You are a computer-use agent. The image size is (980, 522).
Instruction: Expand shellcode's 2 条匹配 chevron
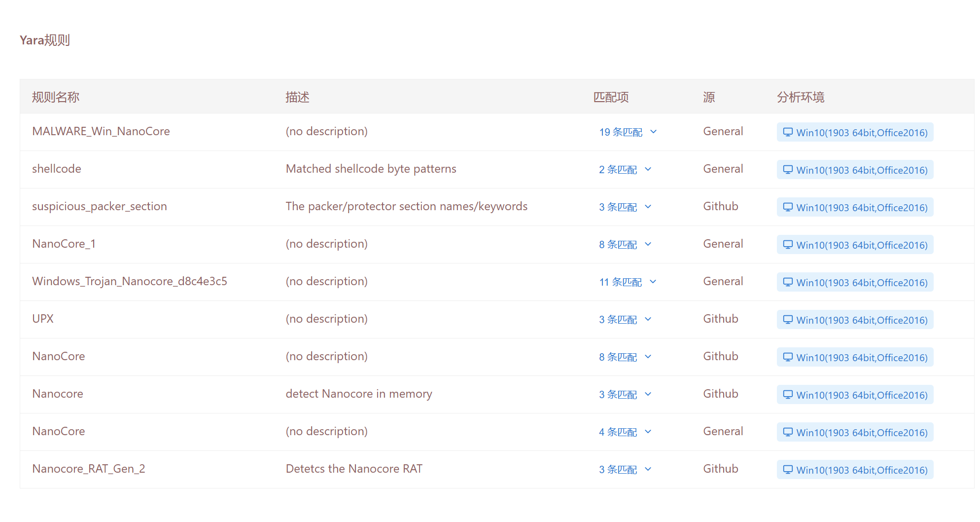[648, 169]
